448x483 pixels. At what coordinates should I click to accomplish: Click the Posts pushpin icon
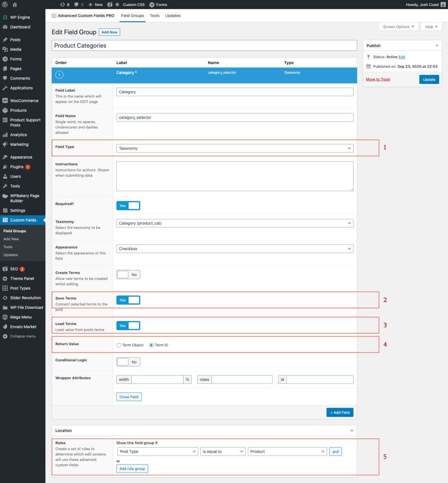[x=5, y=40]
